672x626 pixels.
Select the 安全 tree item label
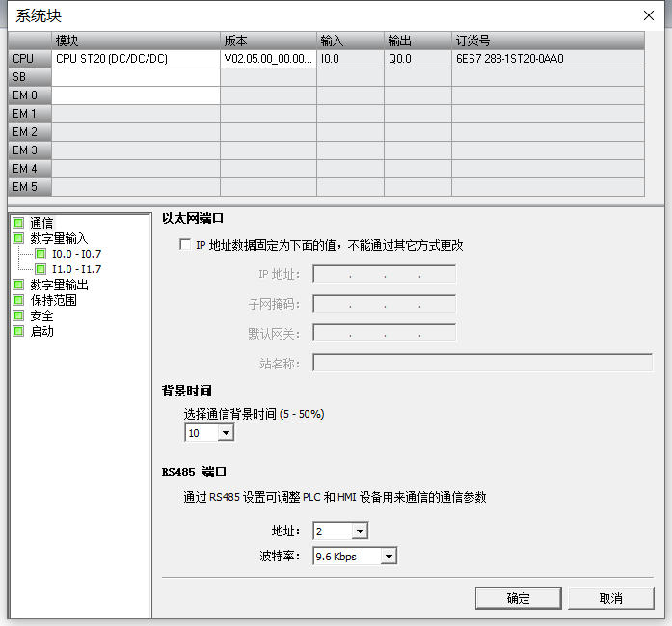[42, 316]
